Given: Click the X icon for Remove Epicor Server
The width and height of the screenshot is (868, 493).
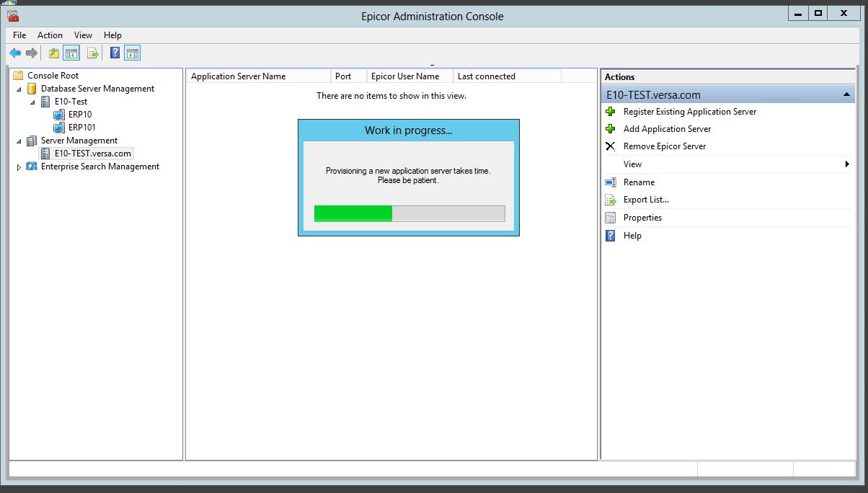Looking at the screenshot, I should pos(610,146).
